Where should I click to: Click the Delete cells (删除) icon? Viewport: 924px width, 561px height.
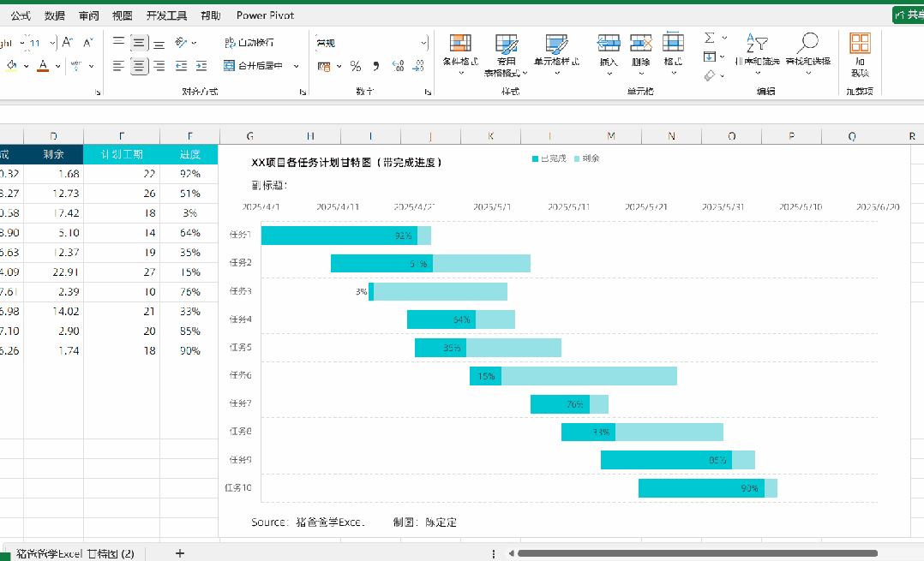[x=640, y=43]
